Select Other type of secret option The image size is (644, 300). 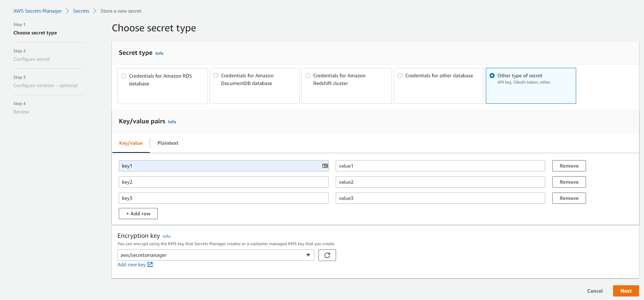(531, 86)
